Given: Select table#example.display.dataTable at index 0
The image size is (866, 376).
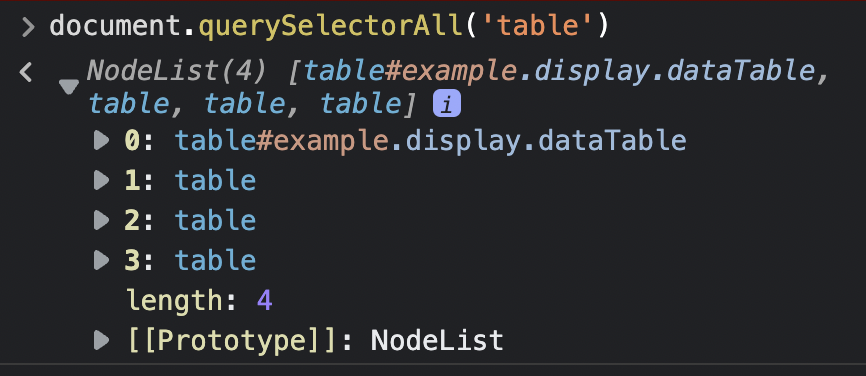Looking at the screenshot, I should pos(431,141).
